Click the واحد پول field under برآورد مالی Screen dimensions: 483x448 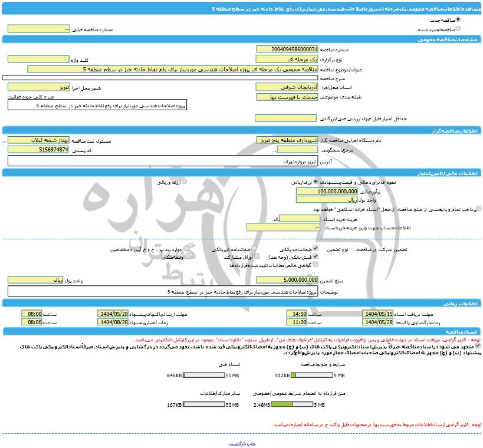pos(327,199)
